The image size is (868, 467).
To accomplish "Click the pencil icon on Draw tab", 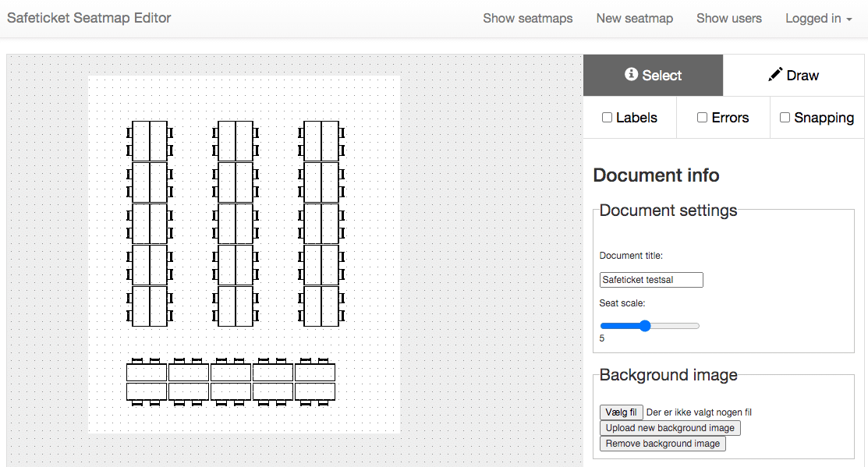I will click(775, 74).
